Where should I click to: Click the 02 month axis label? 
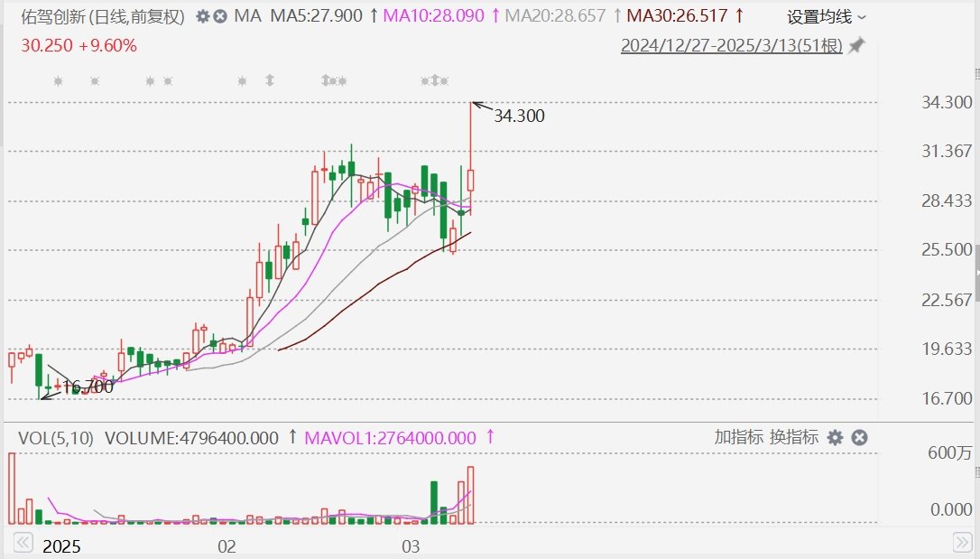227,546
